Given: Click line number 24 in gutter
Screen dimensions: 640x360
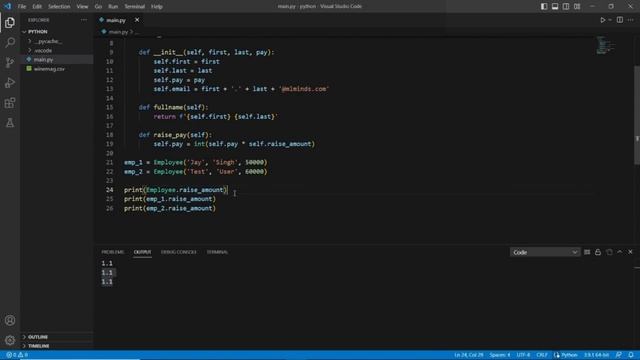Looking at the screenshot, I should click(109, 190).
